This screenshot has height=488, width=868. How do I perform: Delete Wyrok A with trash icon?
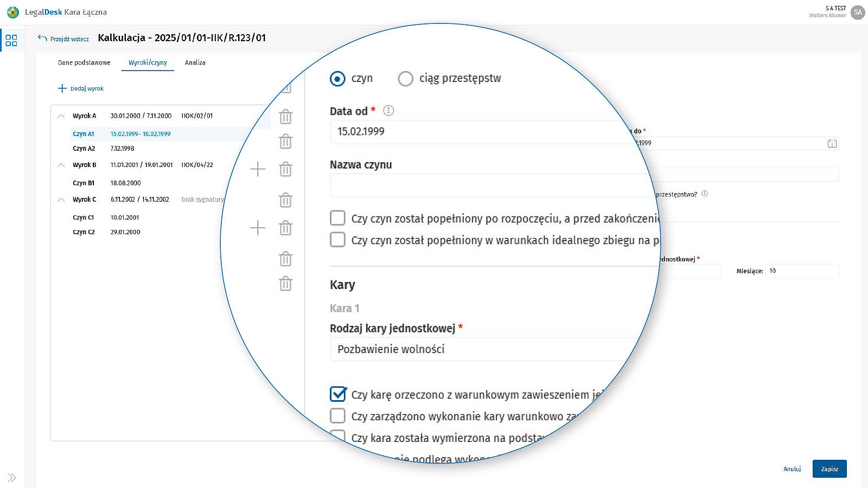point(285,117)
